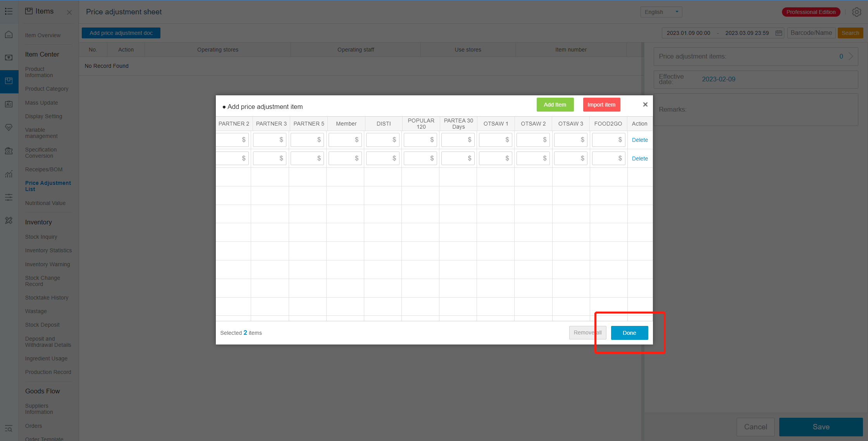The height and width of the screenshot is (441, 868).
Task: Click the green Add Item button
Action: 555,105
